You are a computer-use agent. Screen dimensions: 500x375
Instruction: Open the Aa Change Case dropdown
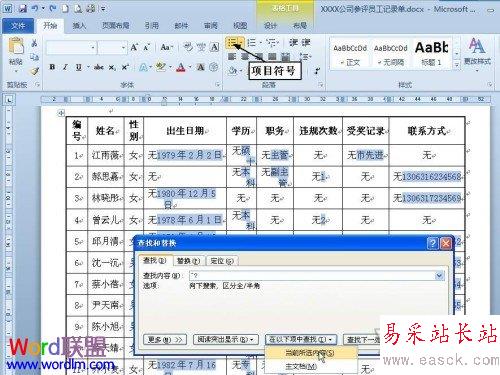pos(166,47)
